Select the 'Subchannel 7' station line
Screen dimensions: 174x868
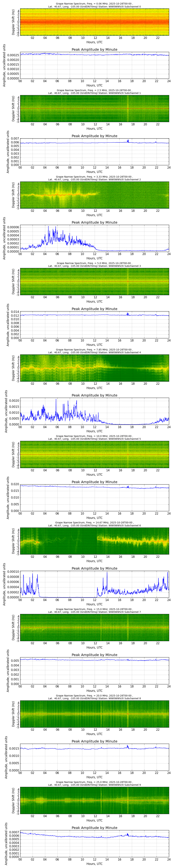pos(94,612)
